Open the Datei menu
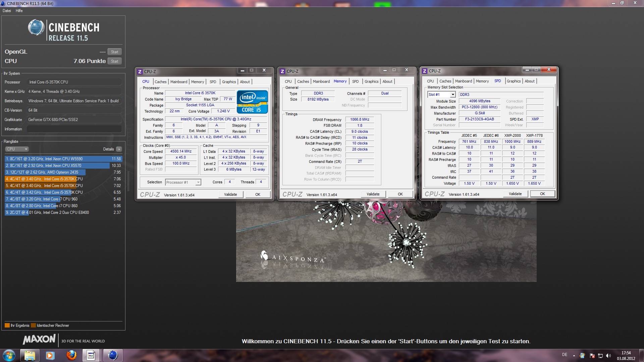 tap(7, 11)
